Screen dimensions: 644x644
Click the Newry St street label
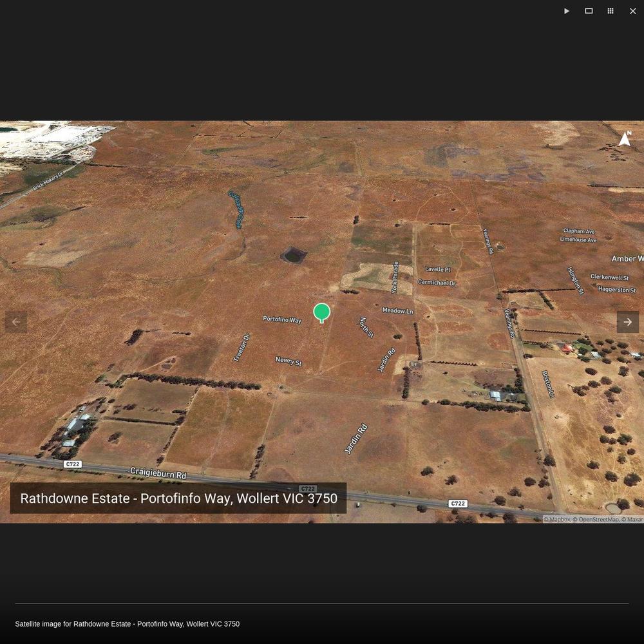coord(289,361)
